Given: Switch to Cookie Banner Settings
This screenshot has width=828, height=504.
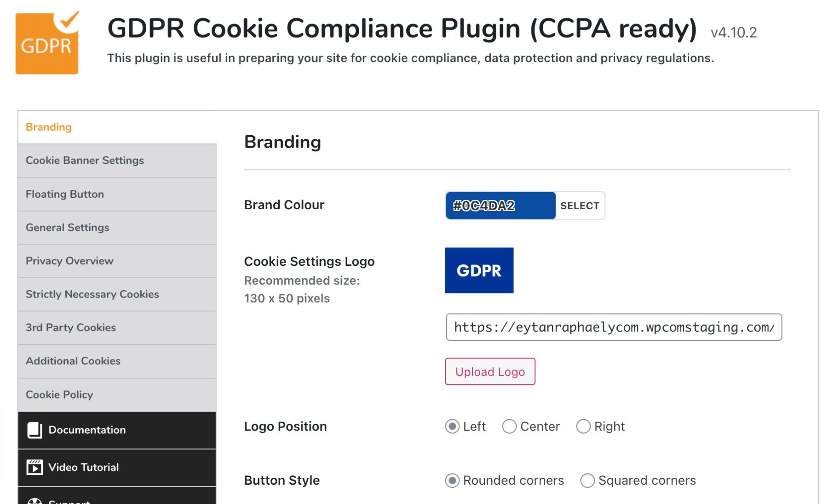Looking at the screenshot, I should click(x=85, y=160).
